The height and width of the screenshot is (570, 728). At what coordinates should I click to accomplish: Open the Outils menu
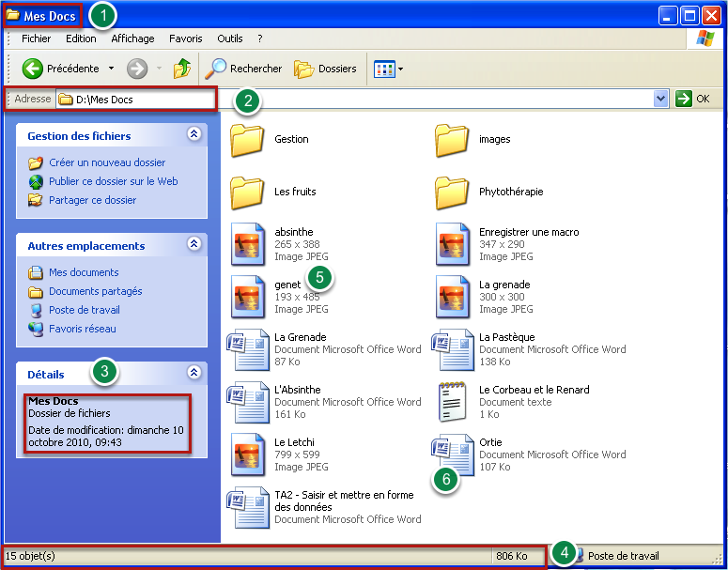(x=230, y=39)
